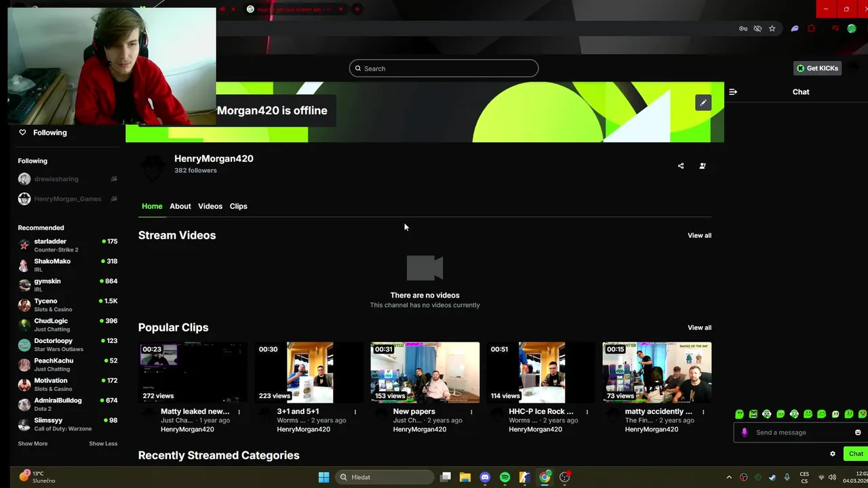This screenshot has width=868, height=488.
Task: Open recommended channel Tyceno
Action: 67,305
